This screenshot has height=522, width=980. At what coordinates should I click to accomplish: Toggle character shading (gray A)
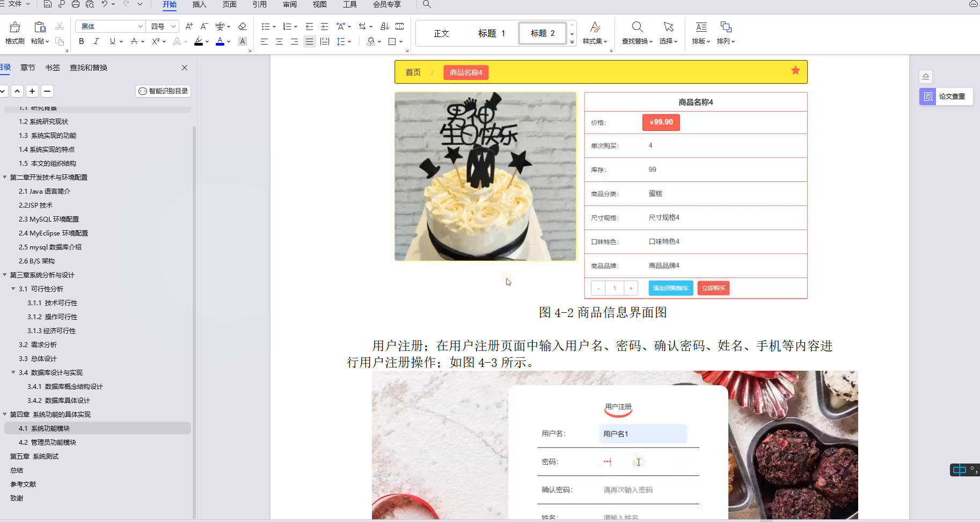(x=243, y=41)
